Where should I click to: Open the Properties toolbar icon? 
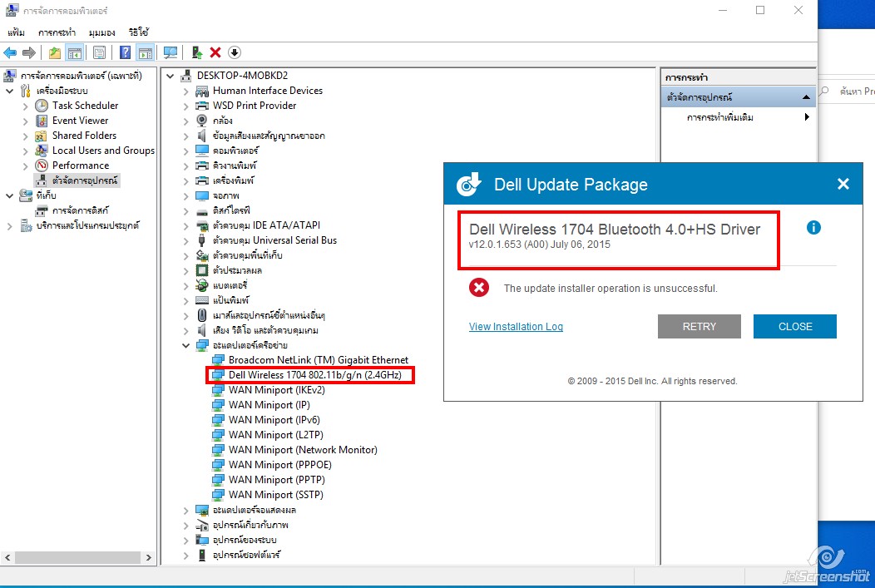tap(99, 52)
